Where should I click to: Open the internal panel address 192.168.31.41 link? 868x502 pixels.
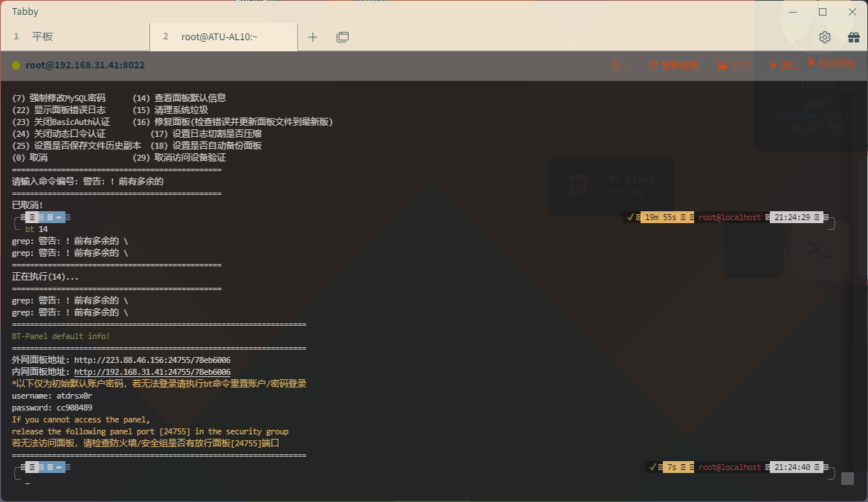pyautogui.click(x=152, y=372)
